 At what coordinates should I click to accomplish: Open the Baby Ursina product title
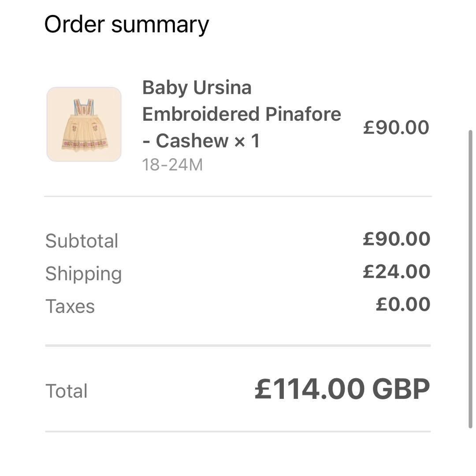click(197, 88)
